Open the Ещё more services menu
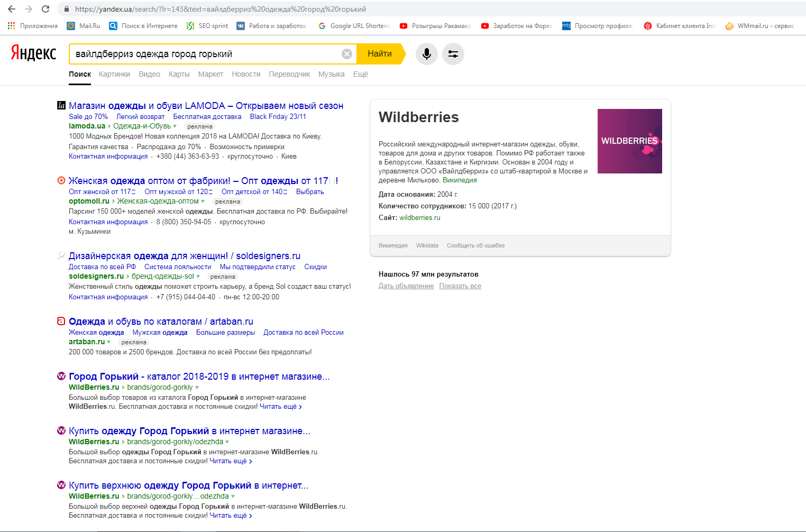This screenshot has width=806, height=532. point(361,74)
